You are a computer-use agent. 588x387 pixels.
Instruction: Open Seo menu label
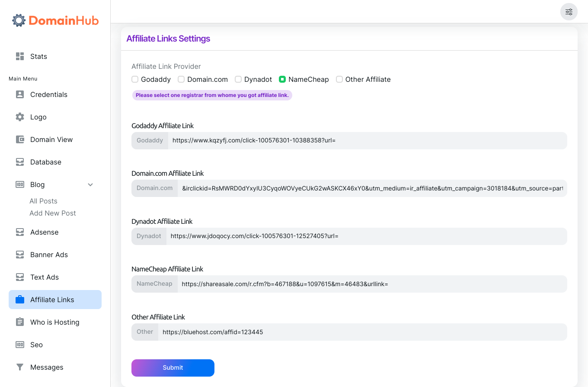click(36, 345)
